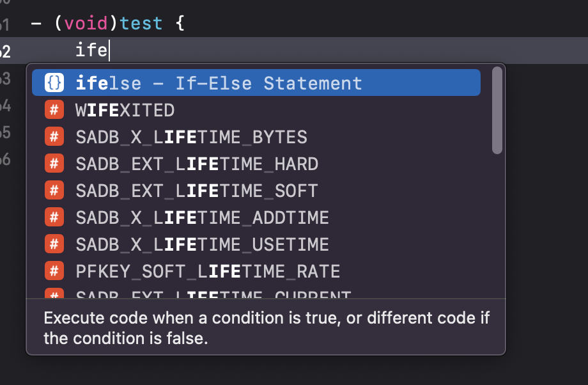Select the ifelse If-Else Statement completion
This screenshot has height=385, width=588.
tap(219, 83)
